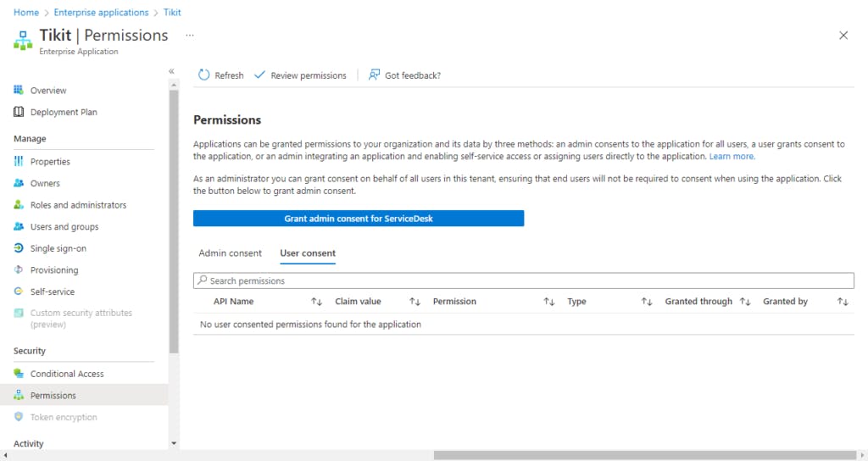The width and height of the screenshot is (868, 461).
Task: Go to Home breadcrumb link
Action: pos(26,12)
